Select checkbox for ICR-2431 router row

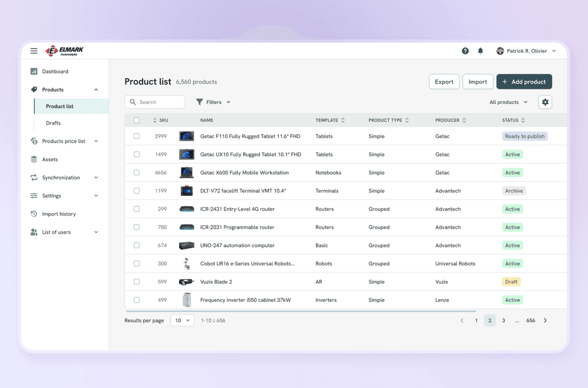(x=137, y=209)
